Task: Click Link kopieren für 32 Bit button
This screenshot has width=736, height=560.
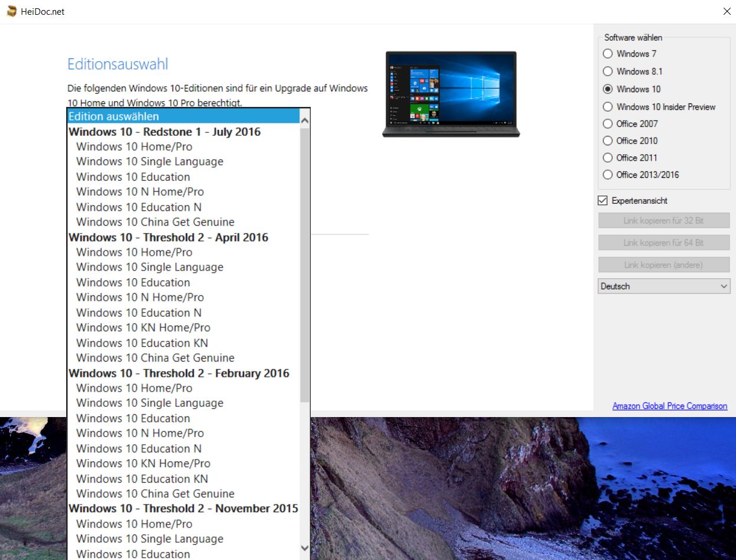Action: click(664, 220)
